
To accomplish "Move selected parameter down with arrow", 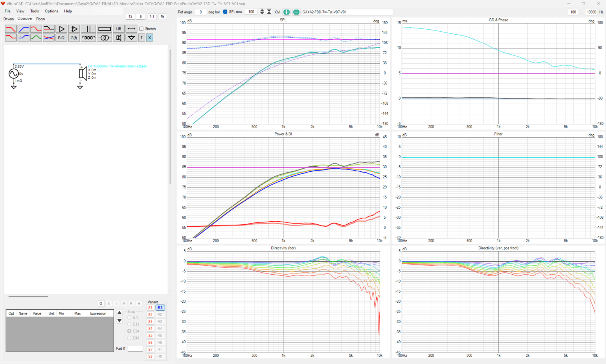I will coord(120,320).
